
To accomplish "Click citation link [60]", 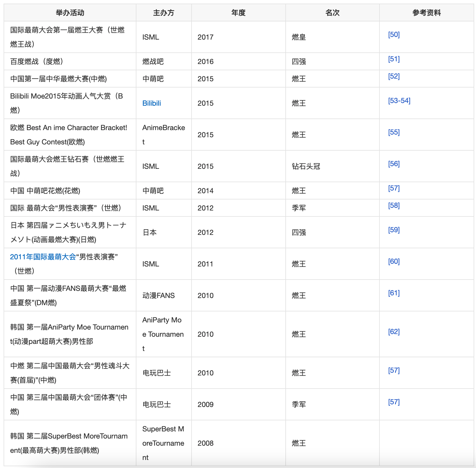I will click(x=393, y=261).
